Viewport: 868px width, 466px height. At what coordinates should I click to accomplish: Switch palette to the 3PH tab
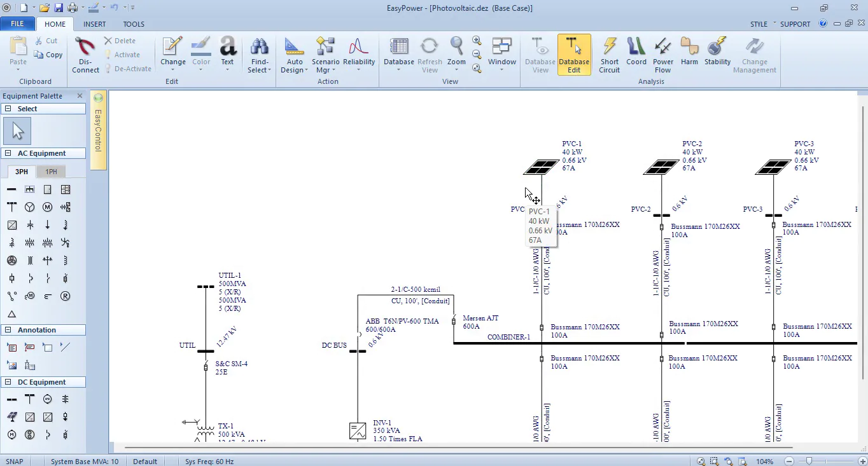tap(22, 172)
